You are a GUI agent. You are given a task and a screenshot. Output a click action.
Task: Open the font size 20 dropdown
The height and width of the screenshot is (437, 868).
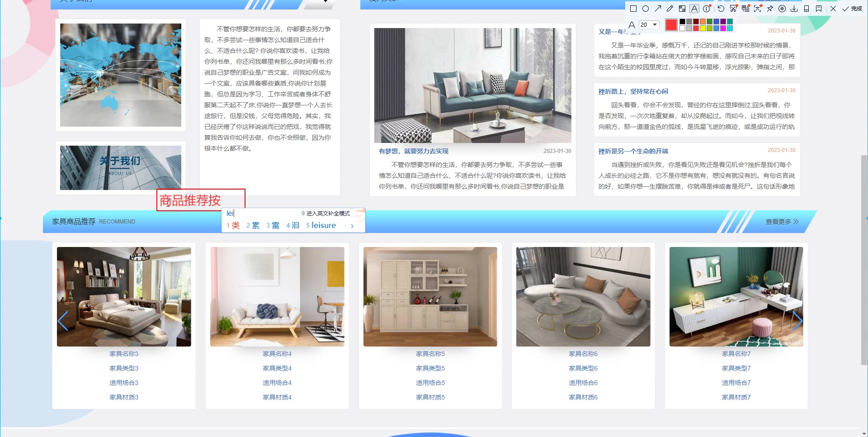tap(649, 24)
